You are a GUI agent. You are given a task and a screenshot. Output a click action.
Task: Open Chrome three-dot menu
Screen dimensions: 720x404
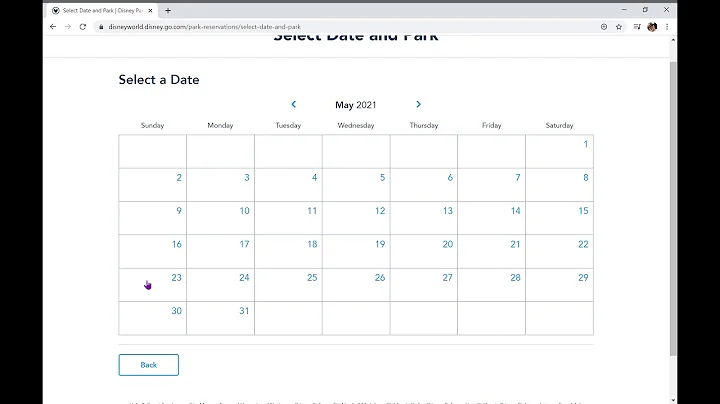pyautogui.click(x=667, y=27)
